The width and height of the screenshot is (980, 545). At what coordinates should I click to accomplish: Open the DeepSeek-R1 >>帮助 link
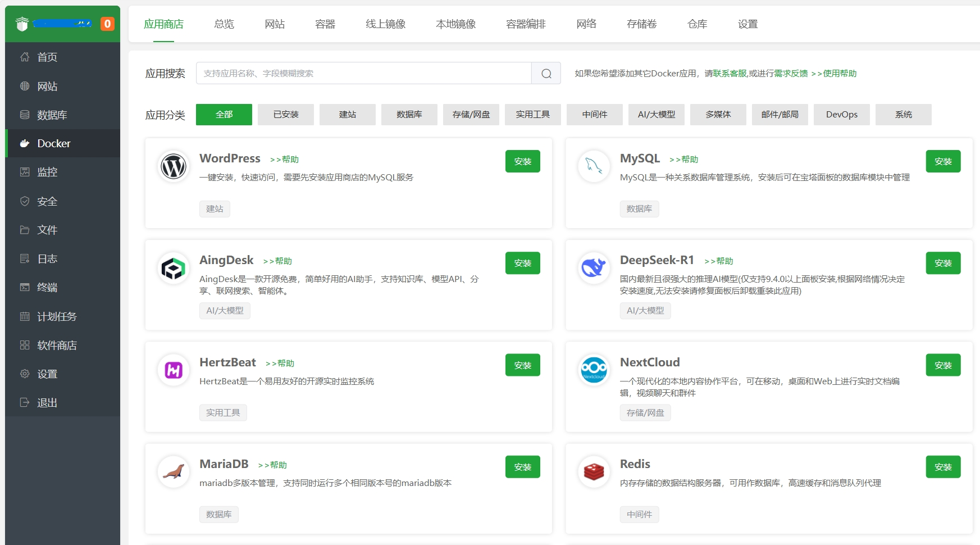tap(719, 261)
